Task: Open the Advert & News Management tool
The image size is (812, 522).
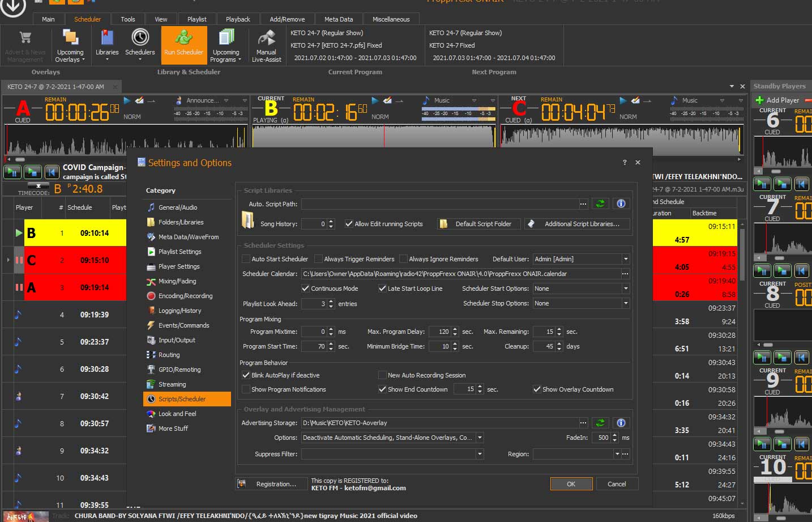Action: pos(25,46)
